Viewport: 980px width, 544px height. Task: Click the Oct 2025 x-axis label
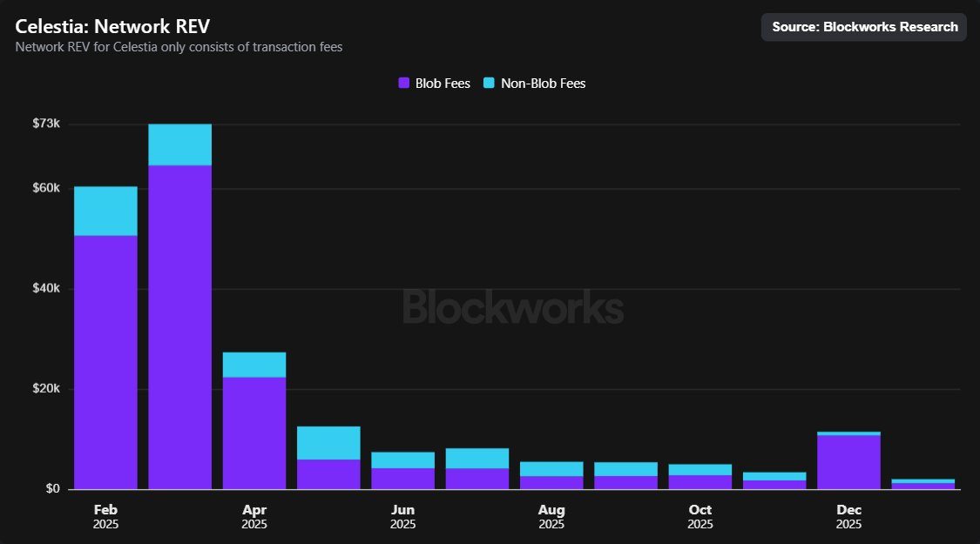(x=700, y=516)
